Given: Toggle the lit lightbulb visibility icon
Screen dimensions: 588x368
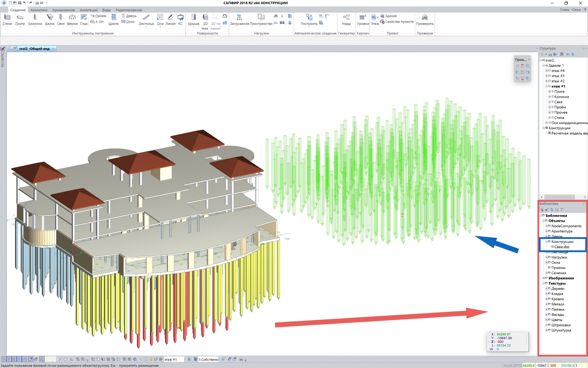Looking at the screenshot, I should tap(151, 359).
